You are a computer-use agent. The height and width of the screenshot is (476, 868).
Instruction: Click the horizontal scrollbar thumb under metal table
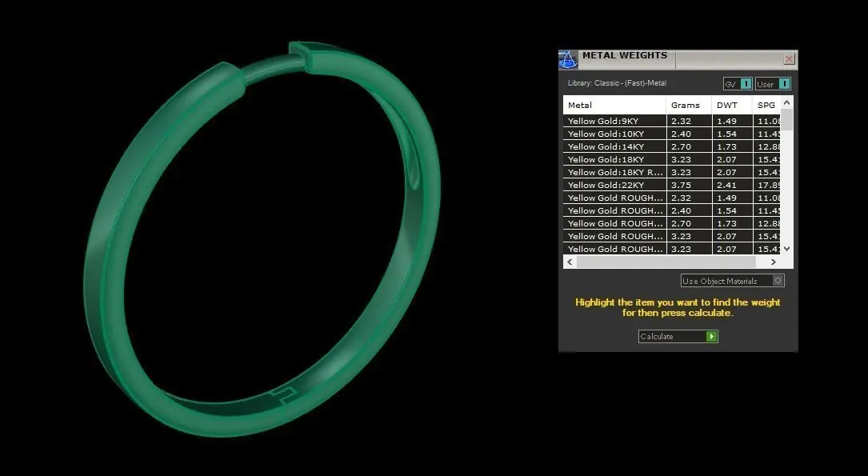coord(666,262)
